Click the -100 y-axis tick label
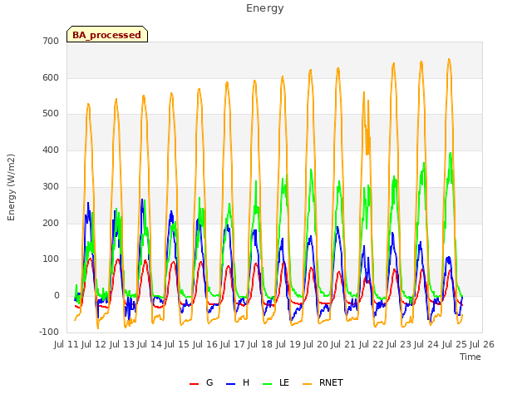Image resolution: width=532 pixels, height=399 pixels. pyautogui.click(x=49, y=332)
